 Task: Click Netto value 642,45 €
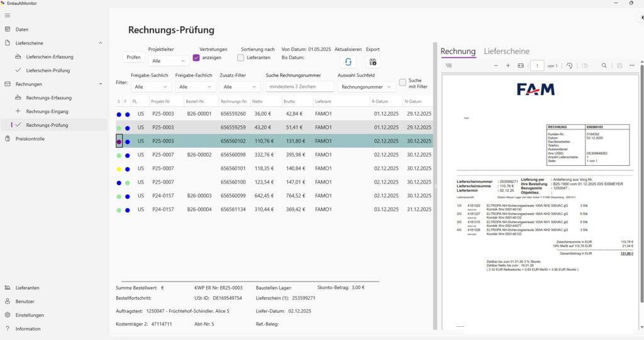(264, 196)
